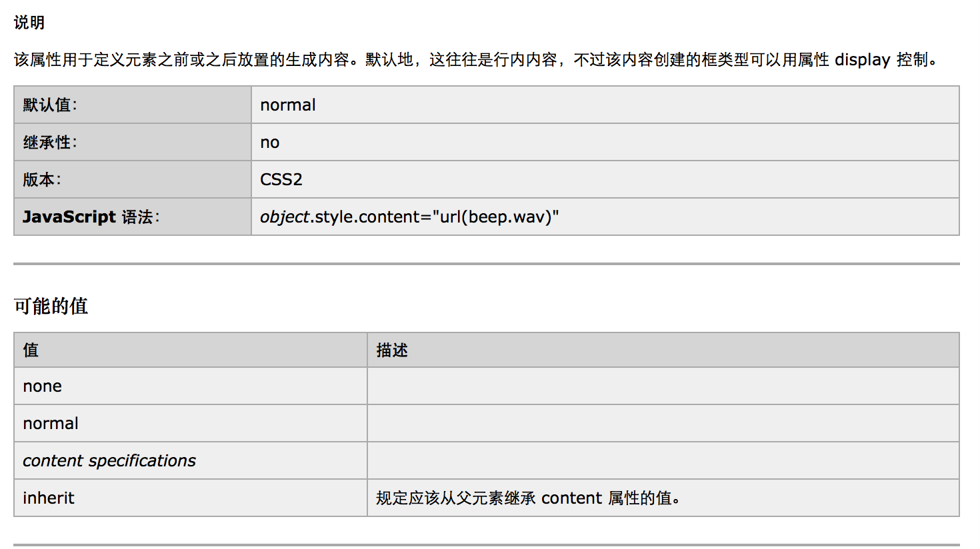980x549 pixels.
Task: Click the 说明 heading
Action: click(29, 23)
